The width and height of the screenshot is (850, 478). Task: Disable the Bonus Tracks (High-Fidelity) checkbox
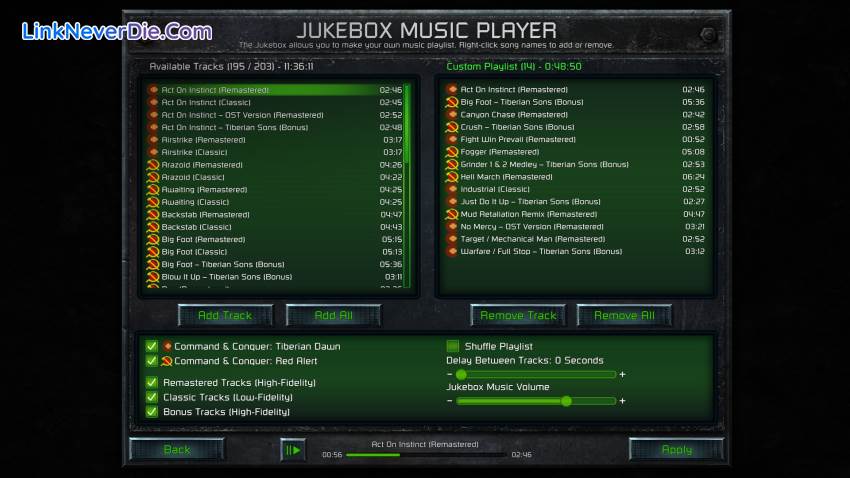(x=152, y=411)
